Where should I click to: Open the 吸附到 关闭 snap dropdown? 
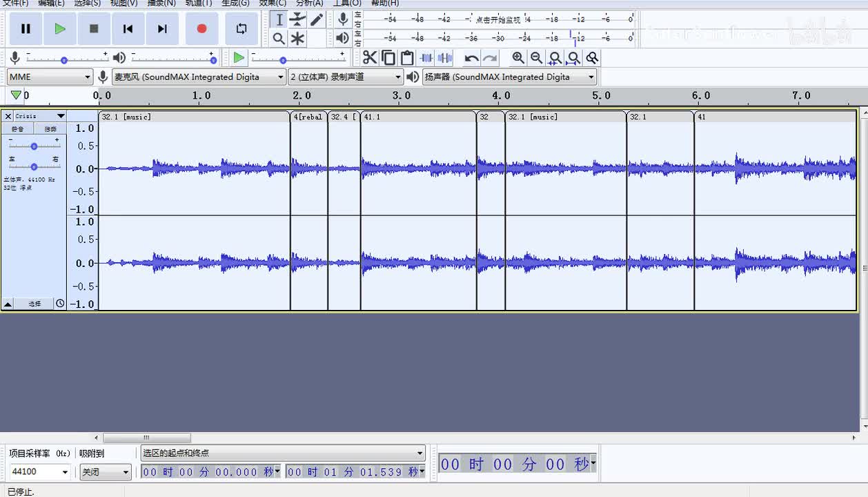[105, 472]
